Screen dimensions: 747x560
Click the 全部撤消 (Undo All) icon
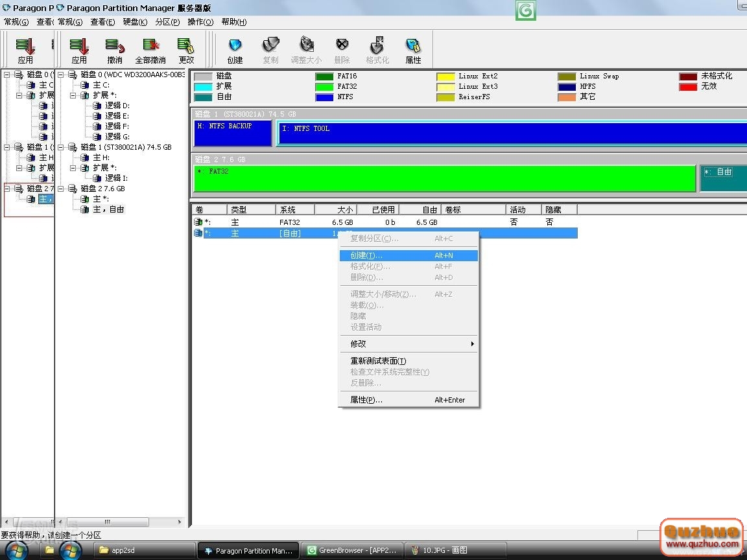pos(150,50)
